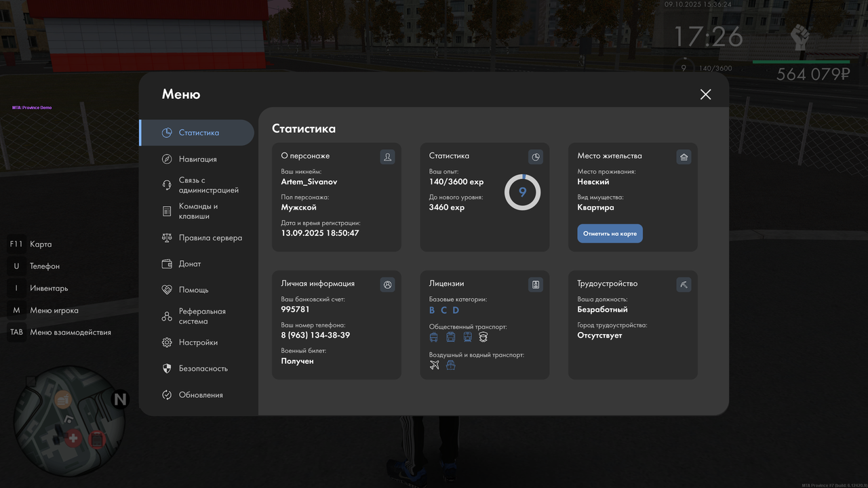Click property type Квартира

click(x=596, y=207)
